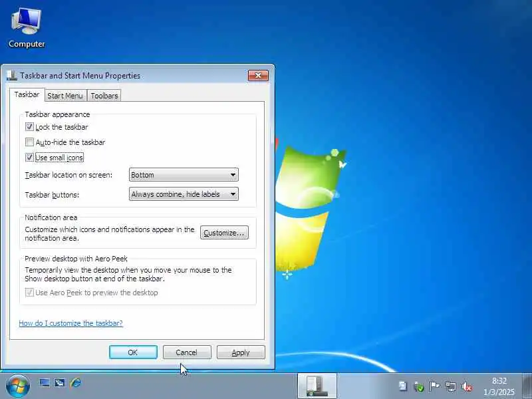Click the Preview desktop with Aero Peek heading

(76, 259)
